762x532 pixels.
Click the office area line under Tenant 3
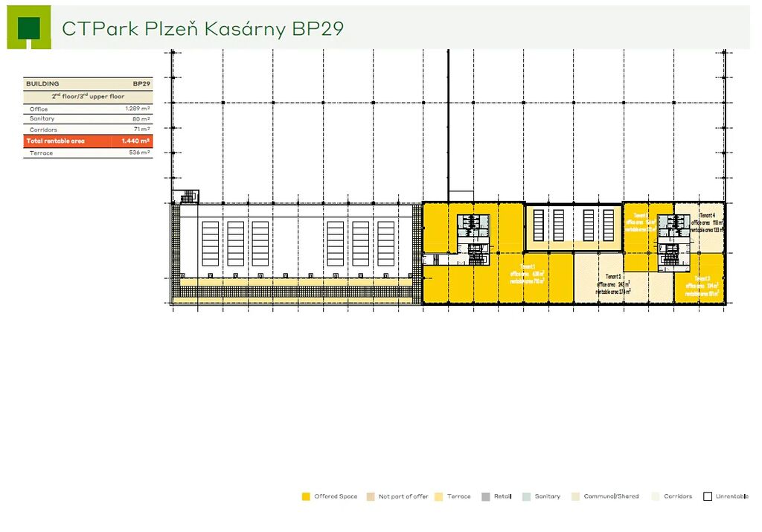click(x=702, y=286)
